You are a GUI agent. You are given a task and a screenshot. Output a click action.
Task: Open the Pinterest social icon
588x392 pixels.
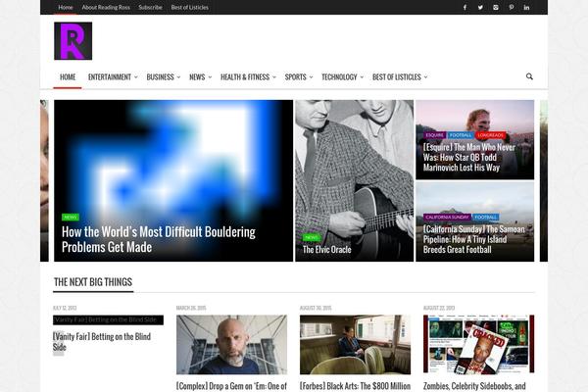(512, 8)
